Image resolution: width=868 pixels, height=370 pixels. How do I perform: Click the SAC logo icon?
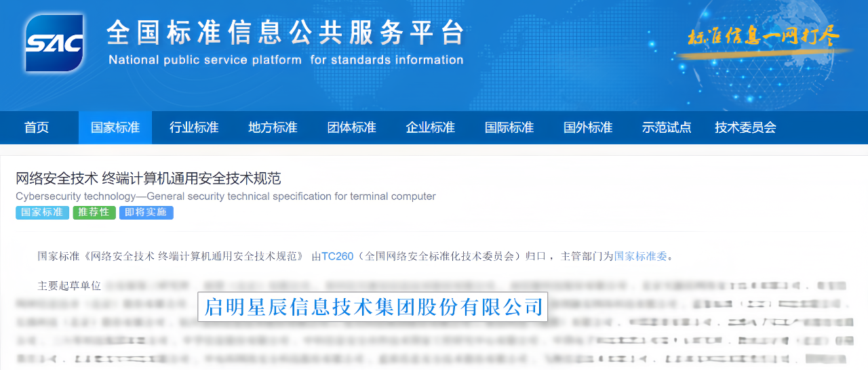click(x=54, y=43)
